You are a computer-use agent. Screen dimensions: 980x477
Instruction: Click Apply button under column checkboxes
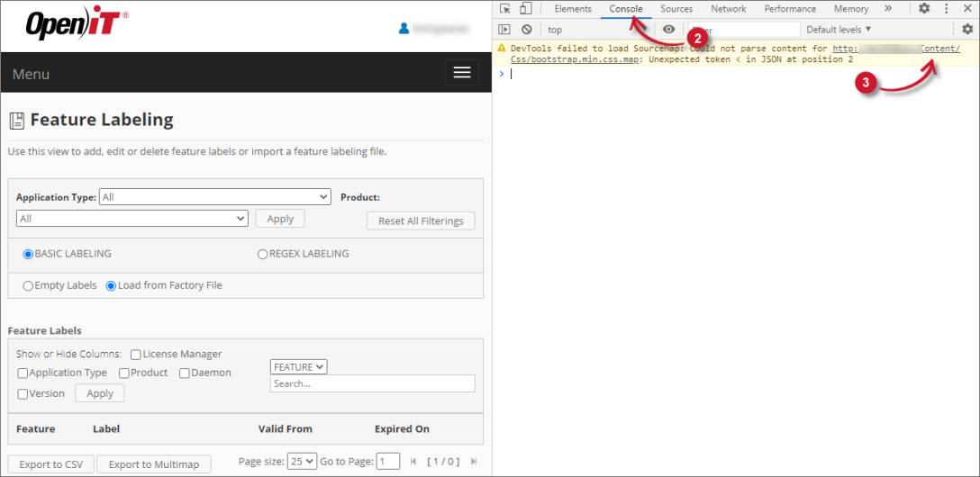click(100, 393)
